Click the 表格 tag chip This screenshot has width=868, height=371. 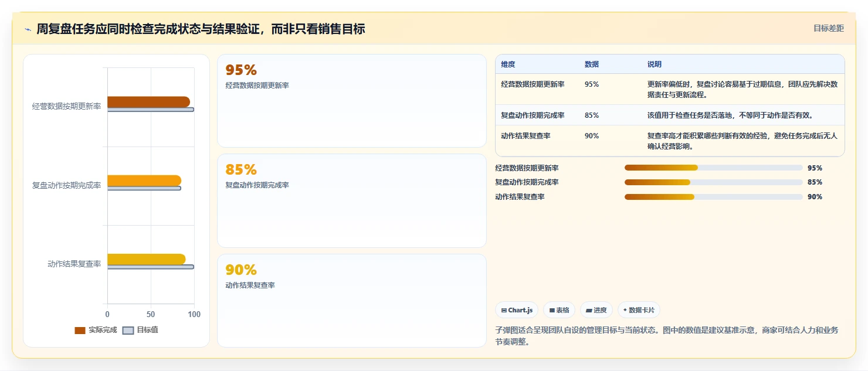(559, 310)
